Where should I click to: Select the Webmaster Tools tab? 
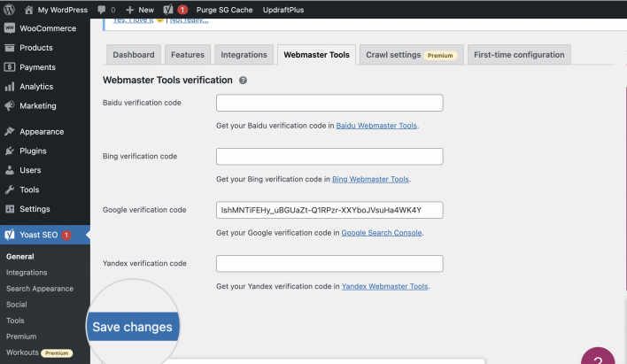pos(316,55)
